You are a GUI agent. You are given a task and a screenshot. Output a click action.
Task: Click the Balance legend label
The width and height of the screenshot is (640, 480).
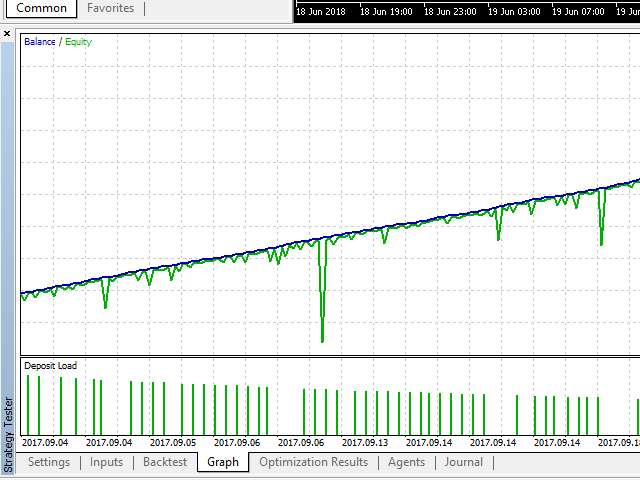(x=40, y=42)
